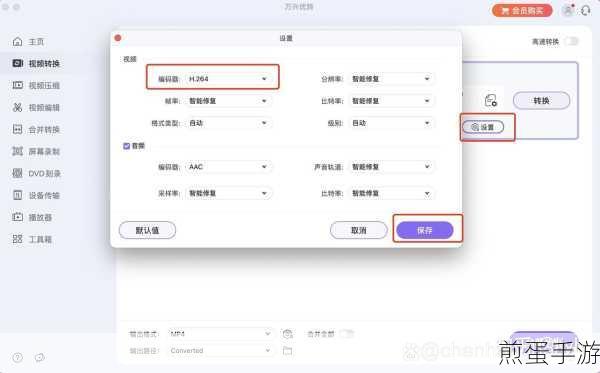The height and width of the screenshot is (373, 600).
Task: Click the help question-mark icon
Action: (x=17, y=358)
